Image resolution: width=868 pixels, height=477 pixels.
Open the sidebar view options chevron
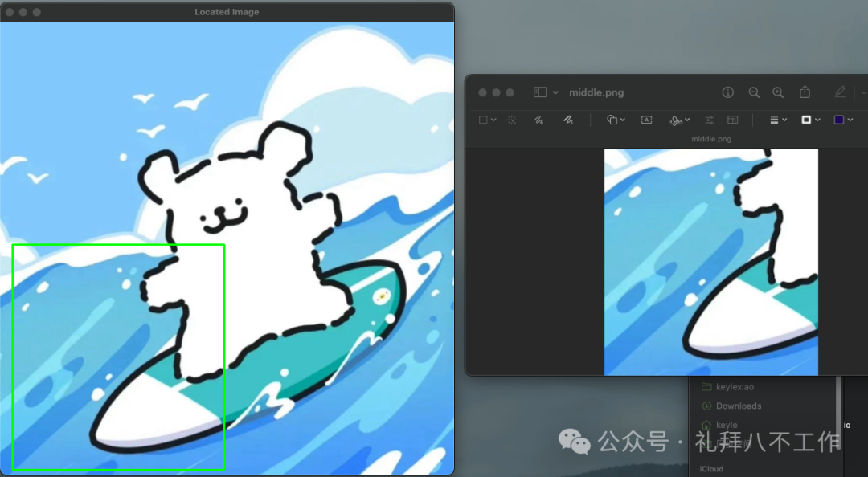555,92
